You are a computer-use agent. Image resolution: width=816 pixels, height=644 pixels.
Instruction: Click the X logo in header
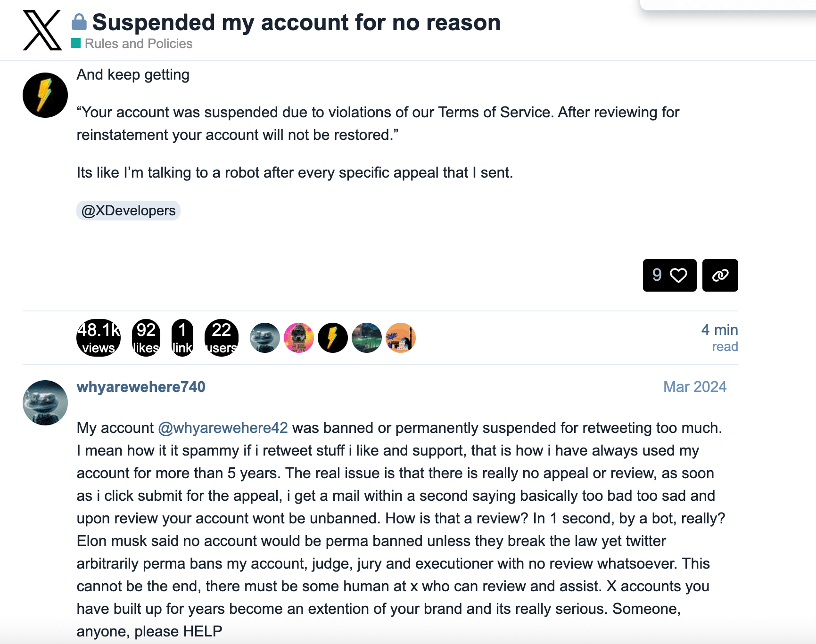42,30
